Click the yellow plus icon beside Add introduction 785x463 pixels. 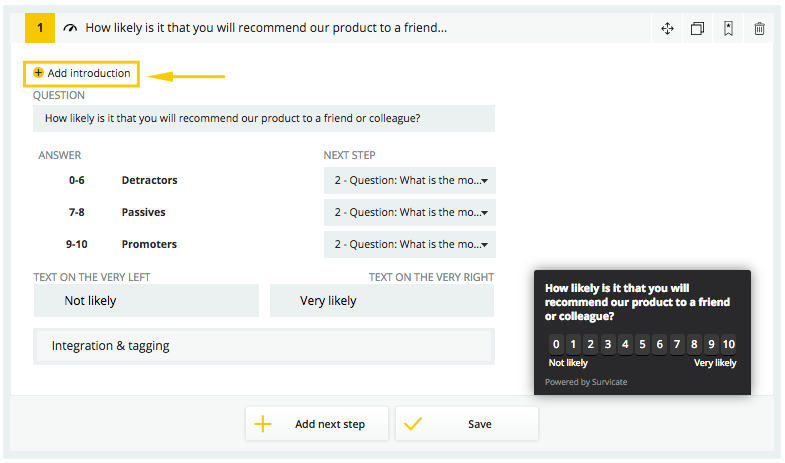[38, 73]
